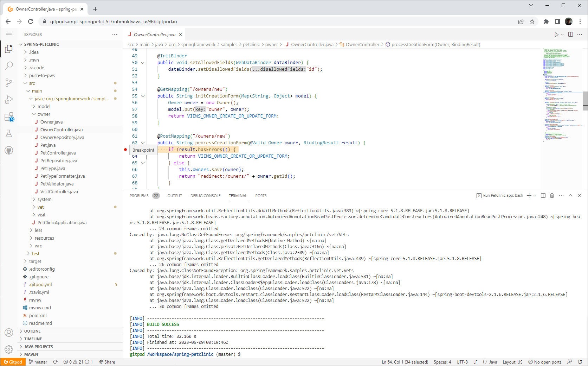Image resolution: width=588 pixels, height=366 pixels.
Task: Open the browser extensions puzzle icon
Action: [546, 21]
